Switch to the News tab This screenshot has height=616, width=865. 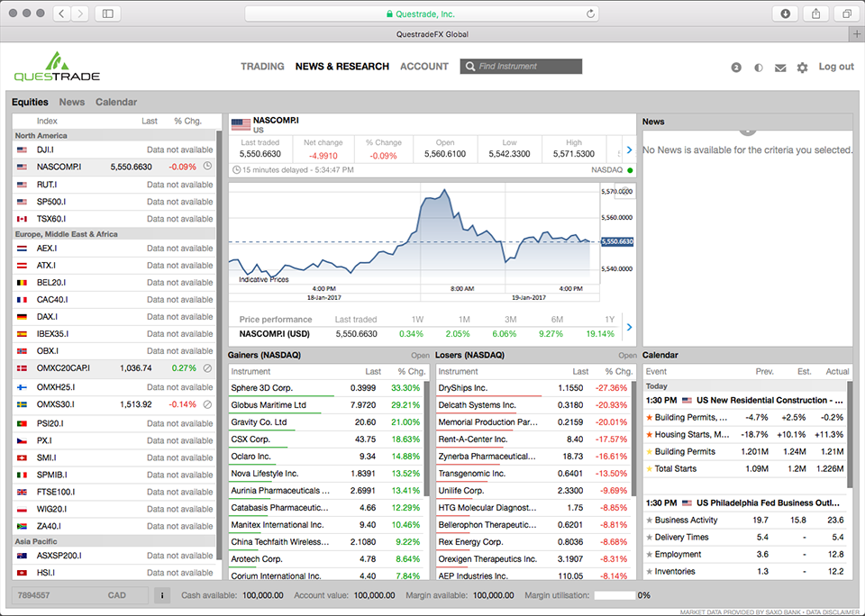point(72,102)
